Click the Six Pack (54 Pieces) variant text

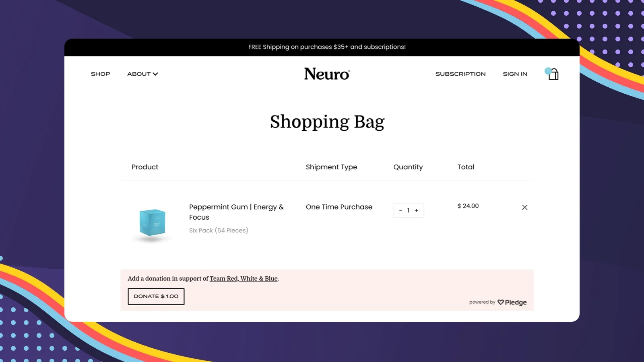coord(219,230)
